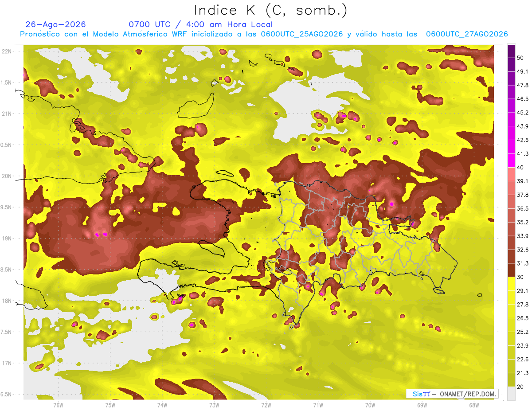Click the "18N" latitude label
This screenshot has height=411, width=532.
[x=8, y=301]
